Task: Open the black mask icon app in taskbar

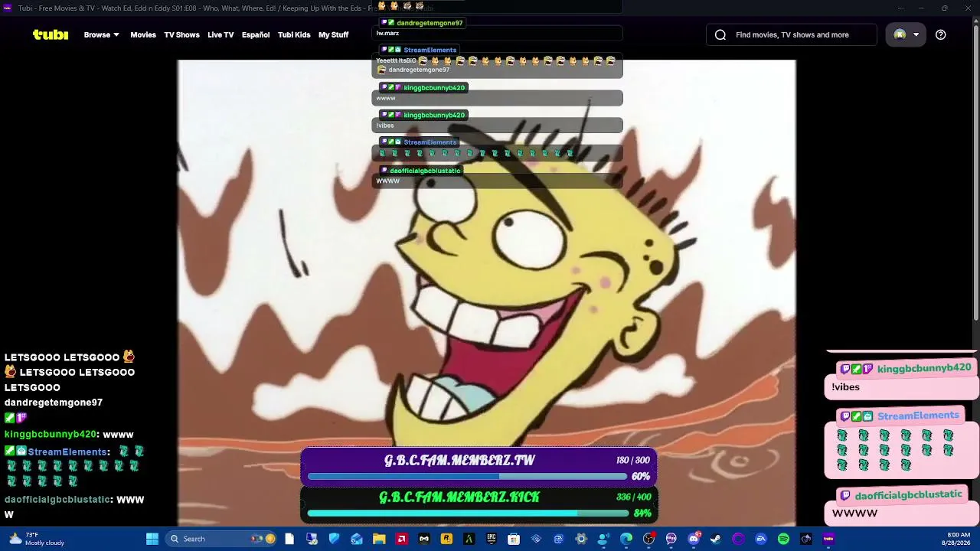Action: pyautogui.click(x=424, y=539)
